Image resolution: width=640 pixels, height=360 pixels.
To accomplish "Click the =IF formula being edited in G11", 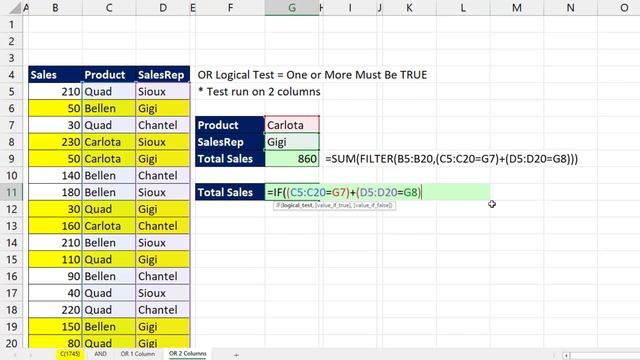I will (x=344, y=192).
